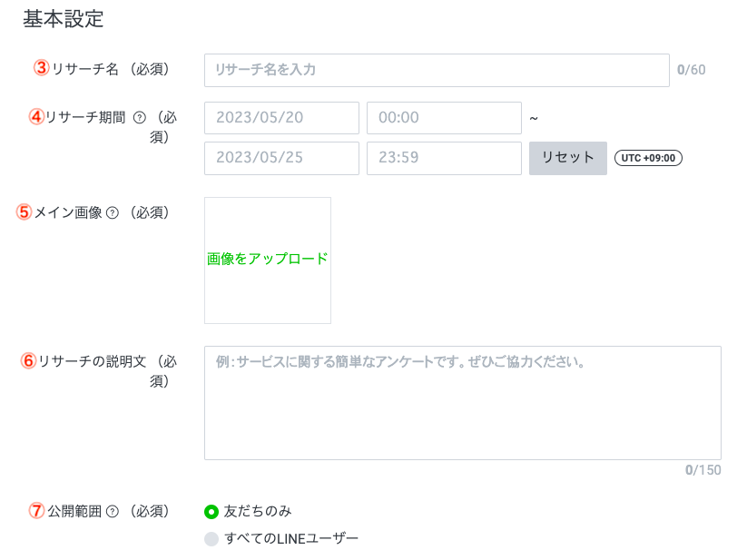Click the help icon next to メイン画像
737x560 pixels.
click(x=113, y=211)
